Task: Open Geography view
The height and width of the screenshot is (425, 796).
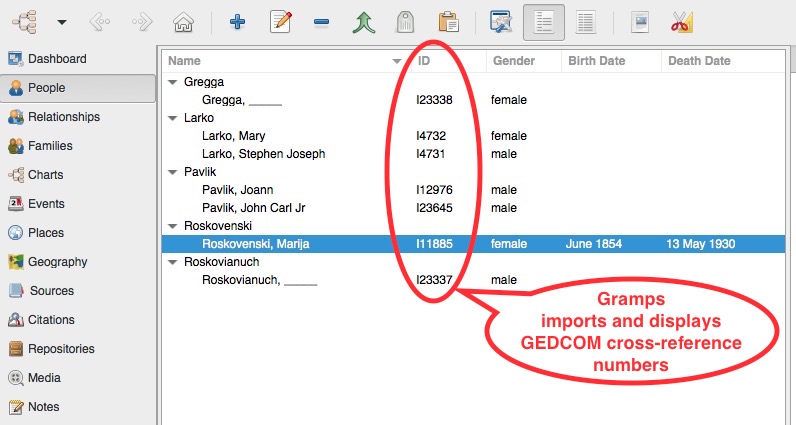Action: click(x=78, y=261)
